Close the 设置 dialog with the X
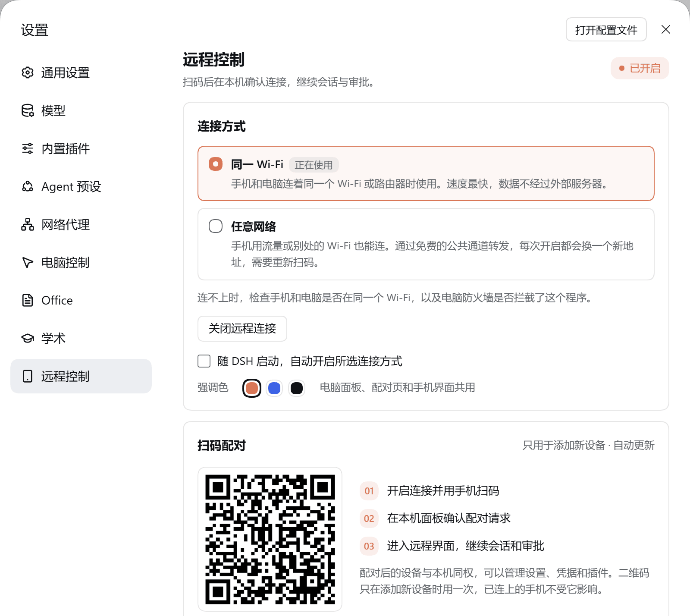The image size is (690, 616). pyautogui.click(x=666, y=29)
